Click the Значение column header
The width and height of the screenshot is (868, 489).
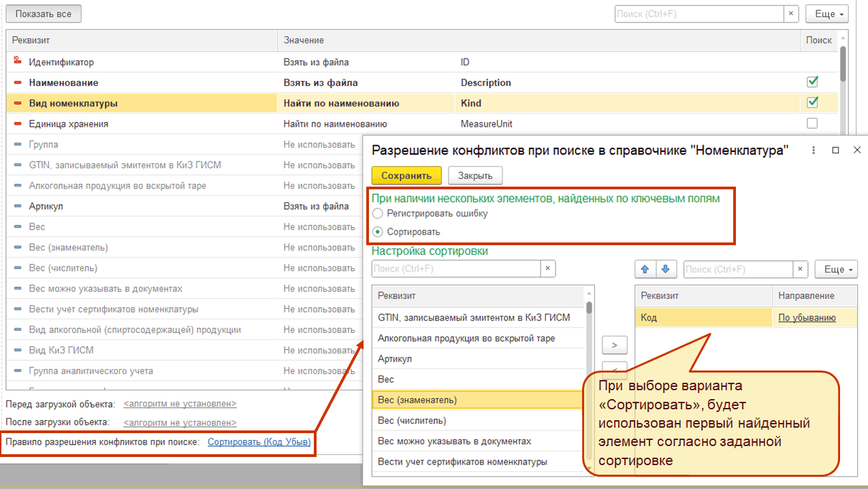pos(539,40)
